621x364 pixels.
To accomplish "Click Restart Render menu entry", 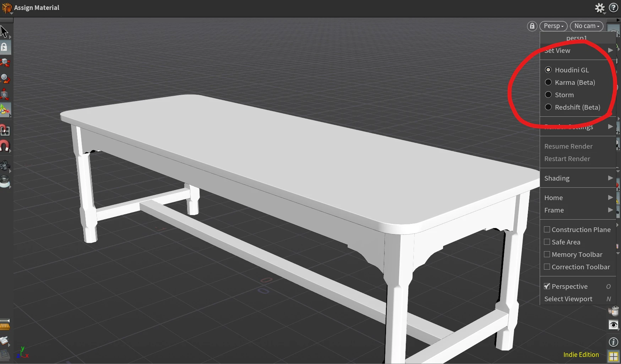I will tap(578, 159).
